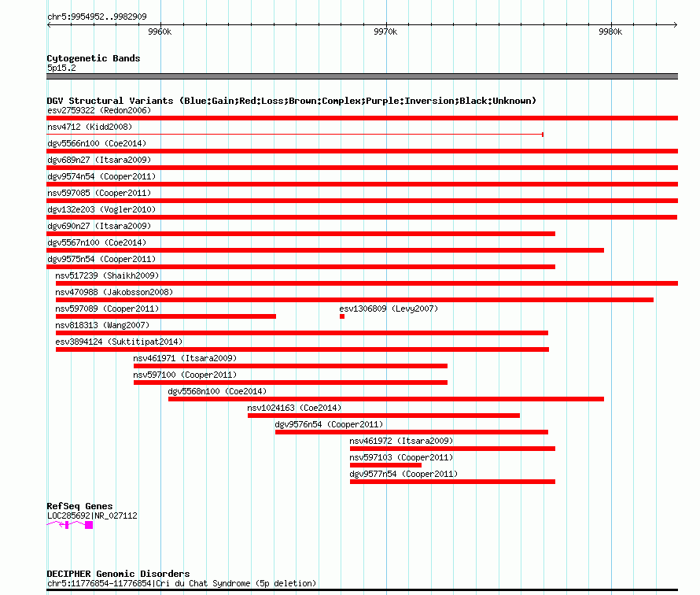Click the chr5:9954952..9982909 coordinate label
Viewport: 700px width, 595px height.
click(97, 17)
